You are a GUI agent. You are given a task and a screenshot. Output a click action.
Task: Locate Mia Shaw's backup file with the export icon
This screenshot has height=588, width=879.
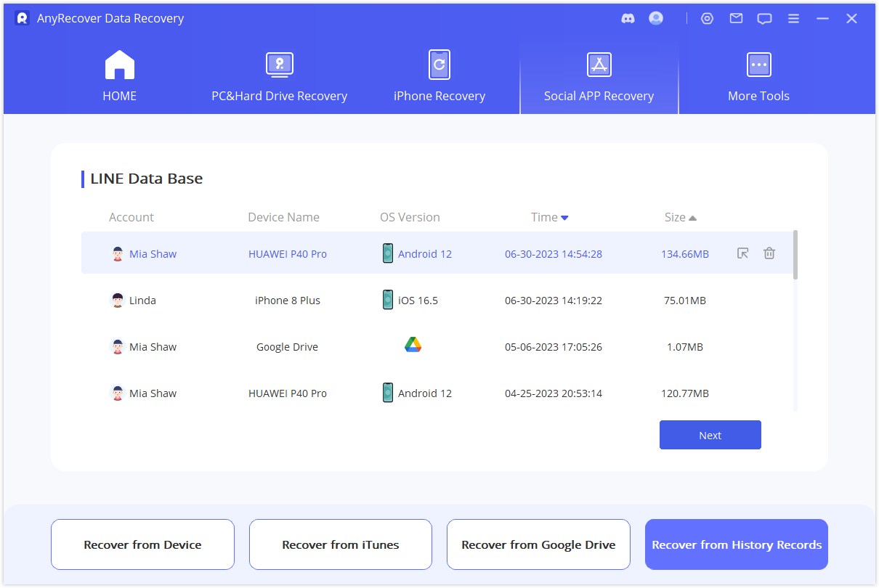(742, 253)
